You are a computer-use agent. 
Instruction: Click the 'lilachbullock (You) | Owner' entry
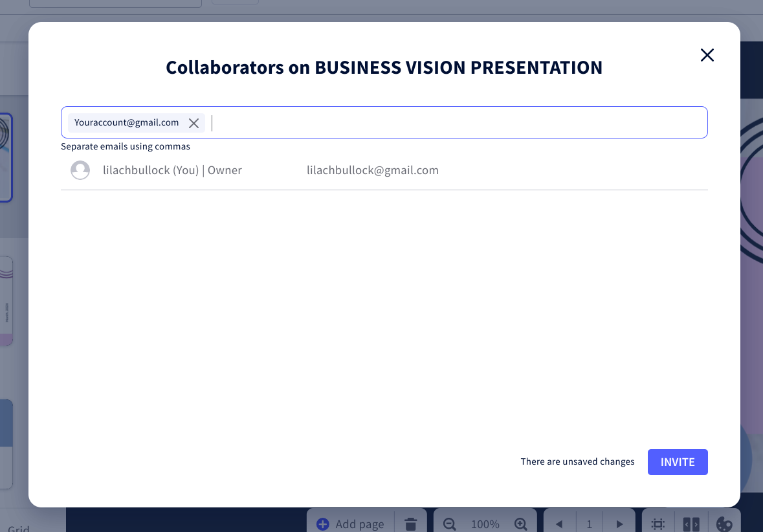click(x=172, y=170)
